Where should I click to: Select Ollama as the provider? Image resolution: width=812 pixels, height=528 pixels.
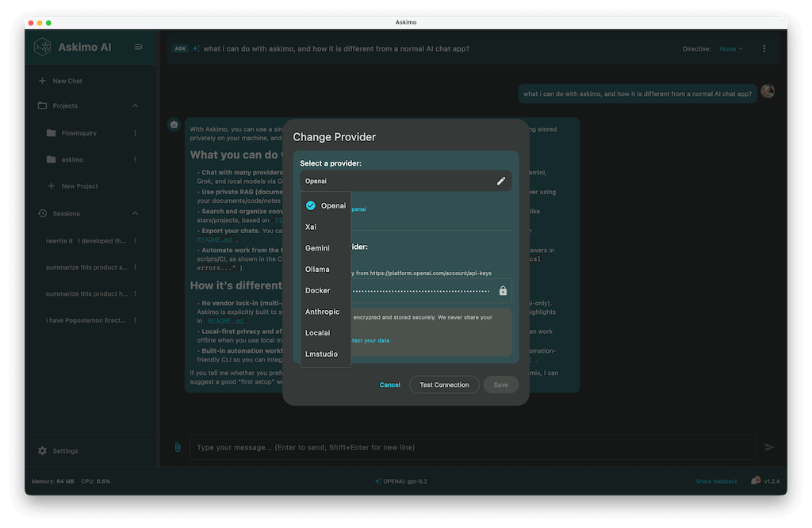tap(319, 269)
